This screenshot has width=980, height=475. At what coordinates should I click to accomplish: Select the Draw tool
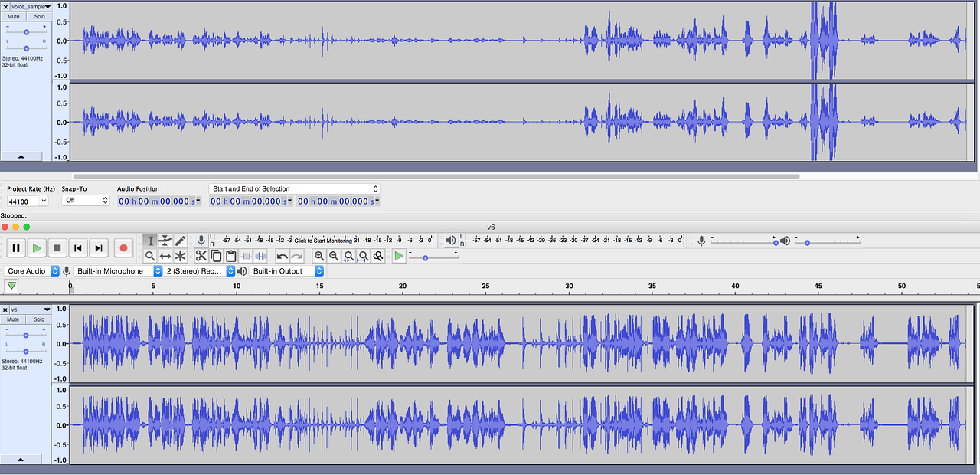[179, 240]
